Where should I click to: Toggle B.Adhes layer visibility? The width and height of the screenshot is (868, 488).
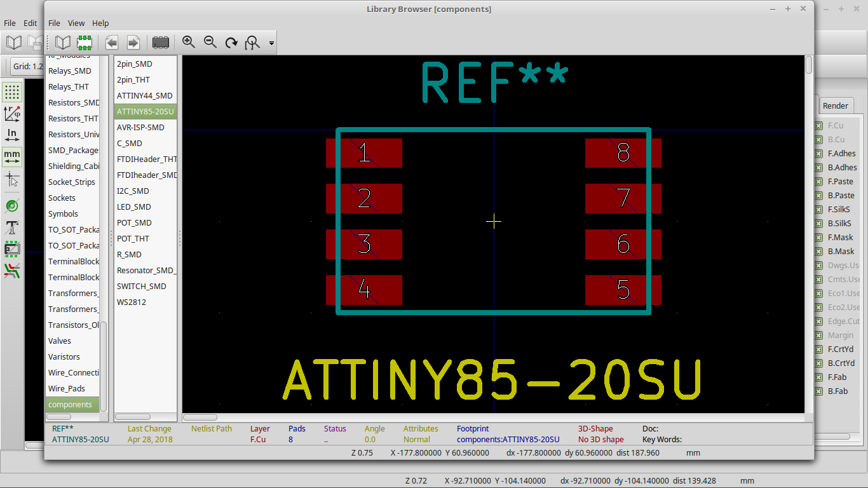[819, 168]
